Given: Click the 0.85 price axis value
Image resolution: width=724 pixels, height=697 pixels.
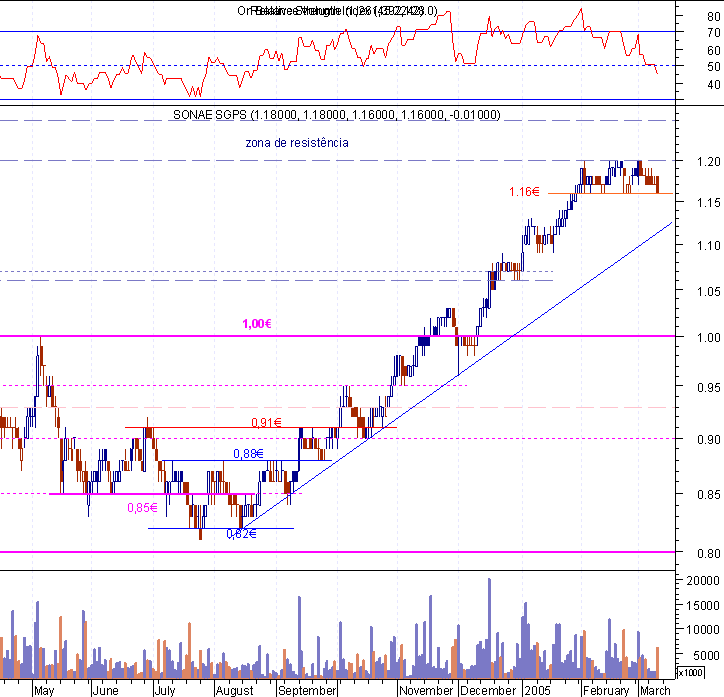Looking at the screenshot, I should 709,494.
